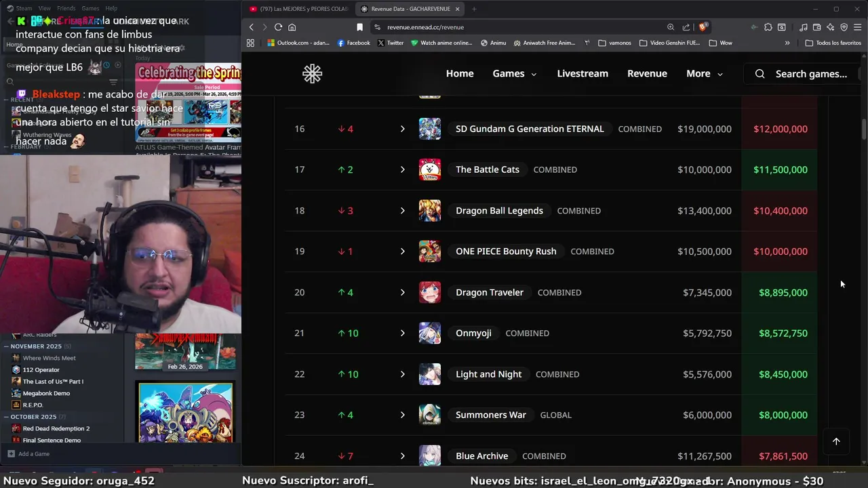This screenshot has height=488, width=868.
Task: Click the search magnifier beside Search games
Action: 759,74
